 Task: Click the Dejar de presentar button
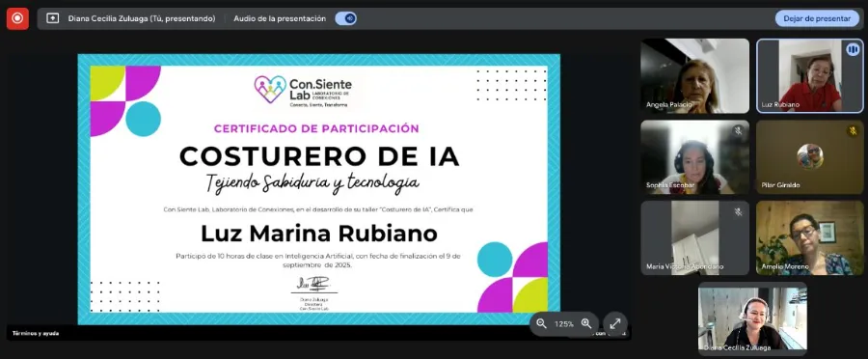click(x=817, y=18)
